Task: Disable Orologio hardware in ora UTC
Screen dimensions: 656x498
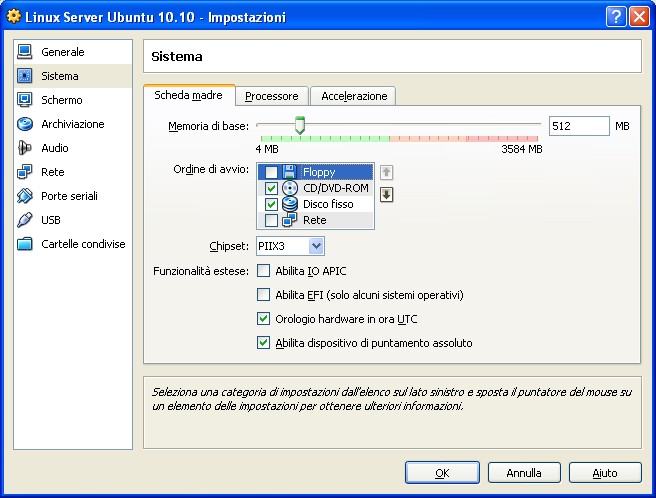Action: [264, 319]
